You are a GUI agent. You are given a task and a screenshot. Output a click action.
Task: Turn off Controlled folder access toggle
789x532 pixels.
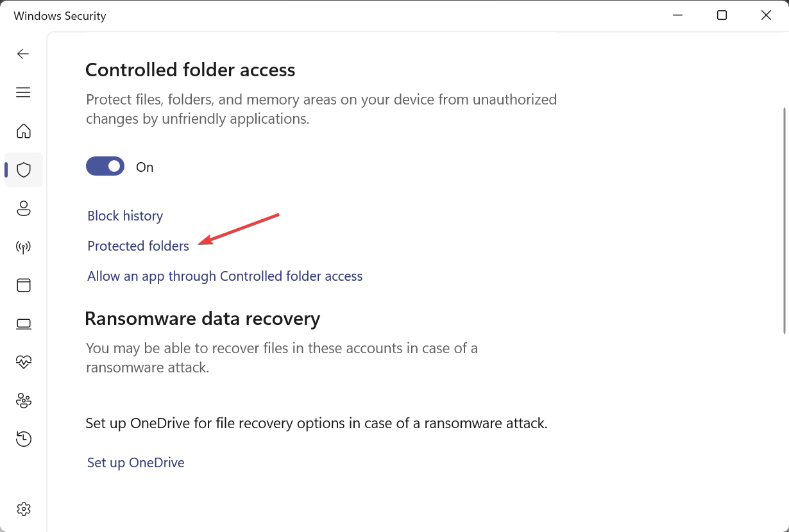pos(105,167)
